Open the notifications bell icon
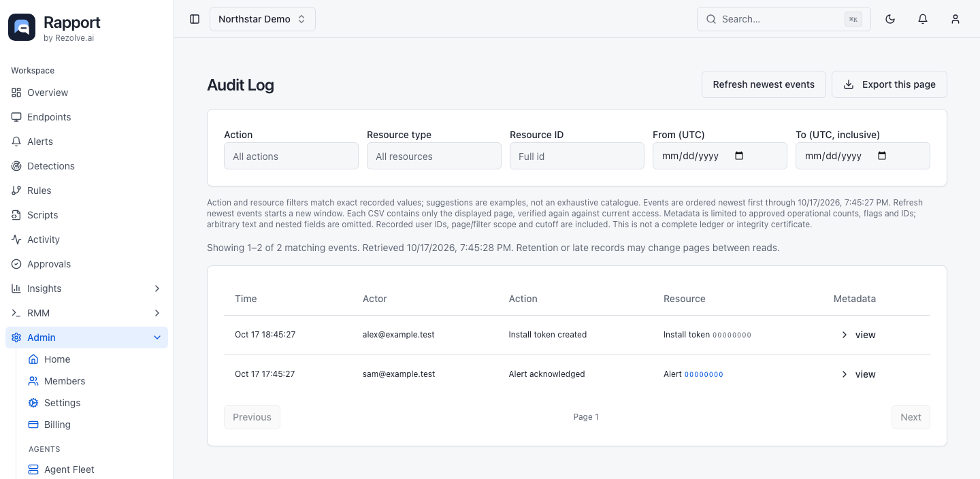Screen dimensions: 980x479 923,19
